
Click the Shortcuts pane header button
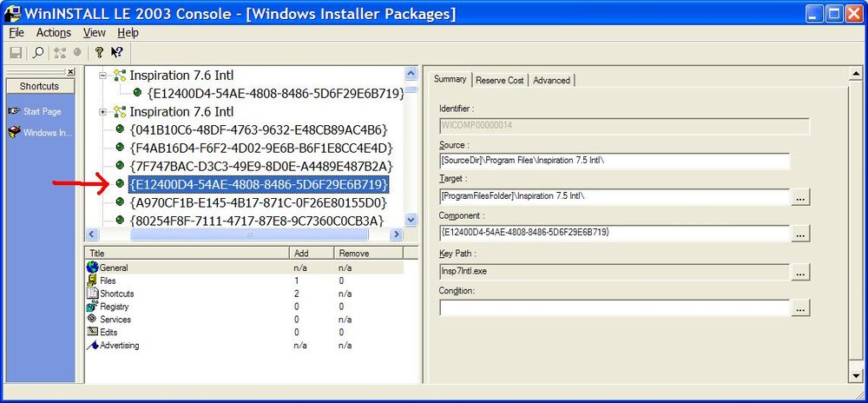click(x=39, y=86)
